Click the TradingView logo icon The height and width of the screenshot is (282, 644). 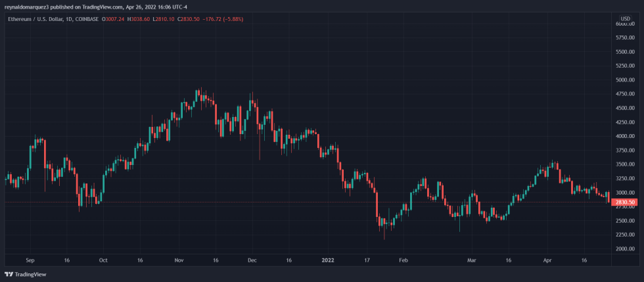(x=9, y=274)
